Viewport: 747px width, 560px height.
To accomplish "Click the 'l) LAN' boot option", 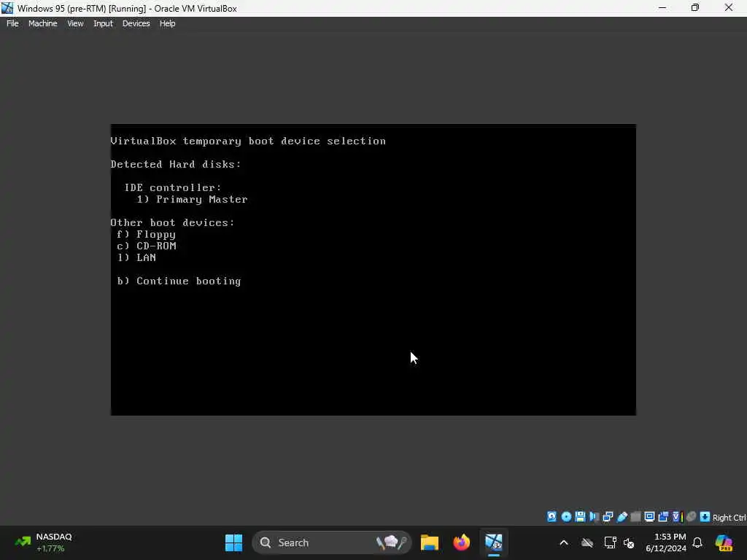I will (136, 257).
